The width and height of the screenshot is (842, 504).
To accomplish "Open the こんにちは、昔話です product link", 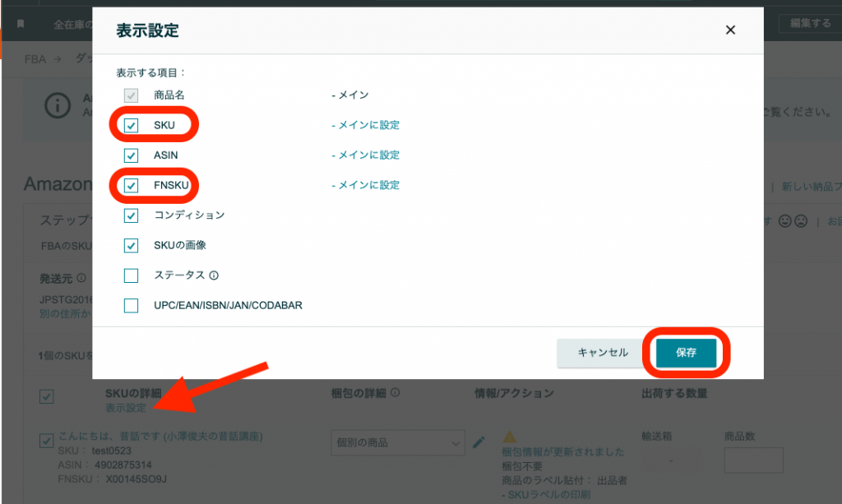I will tap(160, 436).
